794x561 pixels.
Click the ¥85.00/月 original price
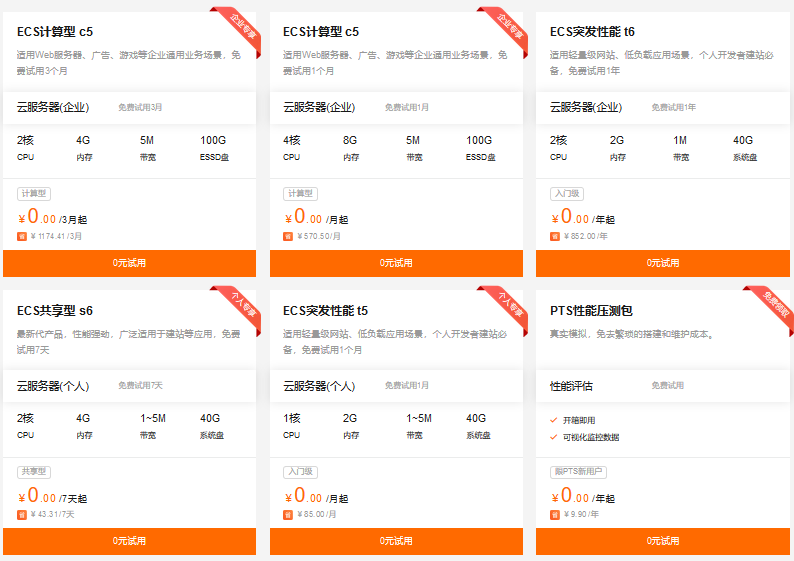click(317, 515)
